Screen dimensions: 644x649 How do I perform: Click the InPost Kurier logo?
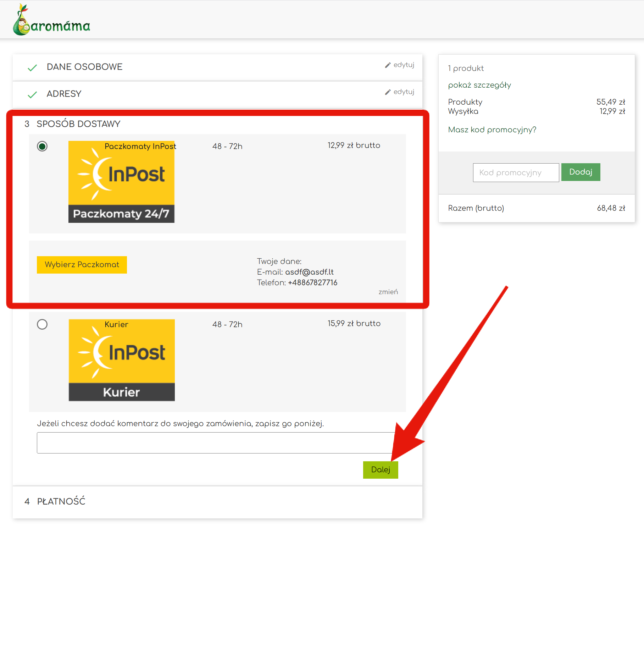tap(122, 360)
